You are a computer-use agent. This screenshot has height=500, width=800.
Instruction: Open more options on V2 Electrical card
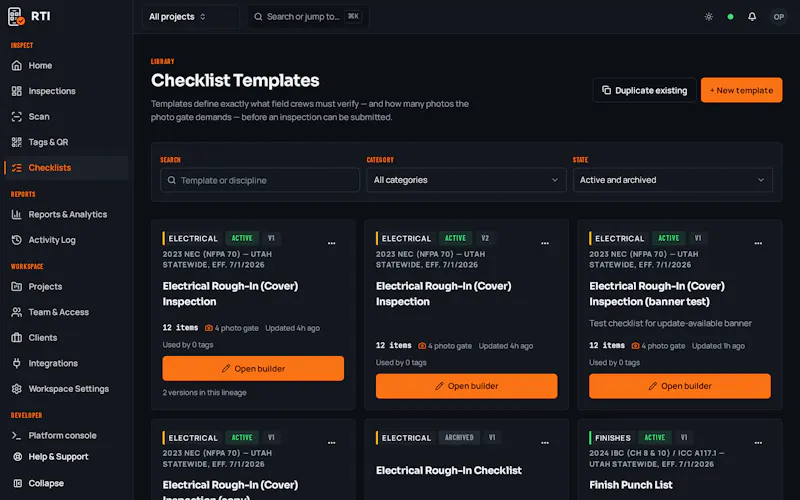coord(545,243)
